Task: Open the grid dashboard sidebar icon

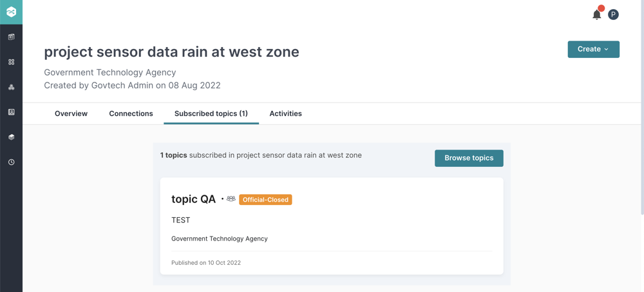Action: click(12, 62)
